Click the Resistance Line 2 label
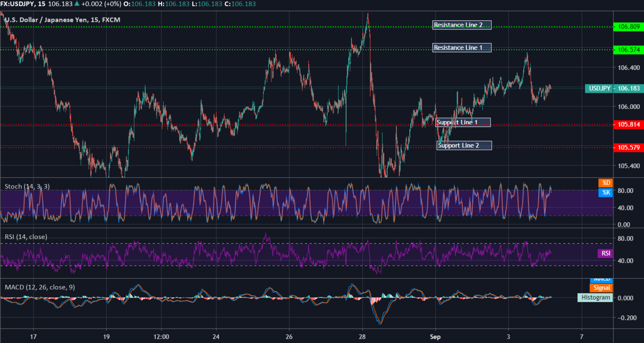The image size is (644, 343). pos(462,25)
